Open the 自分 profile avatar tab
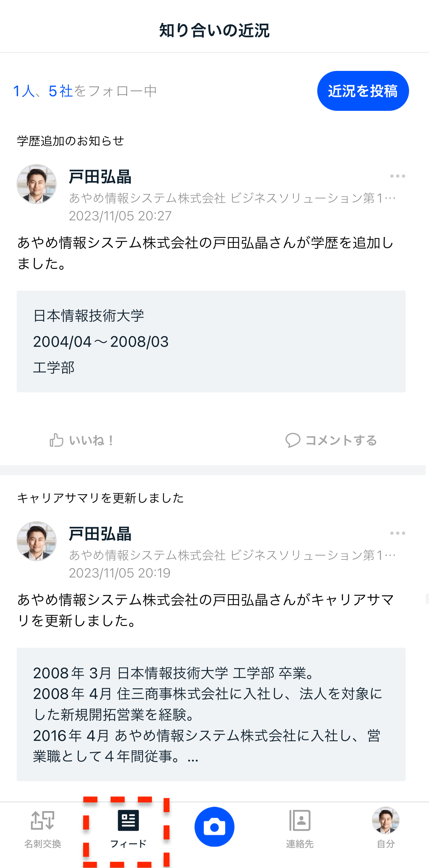This screenshot has height=868, width=429. tap(385, 820)
